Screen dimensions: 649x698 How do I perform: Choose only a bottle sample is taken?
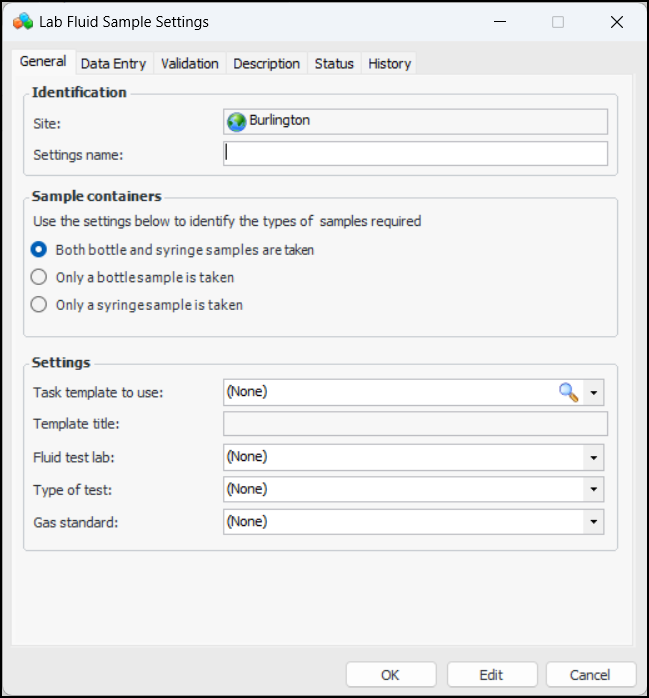tap(39, 277)
